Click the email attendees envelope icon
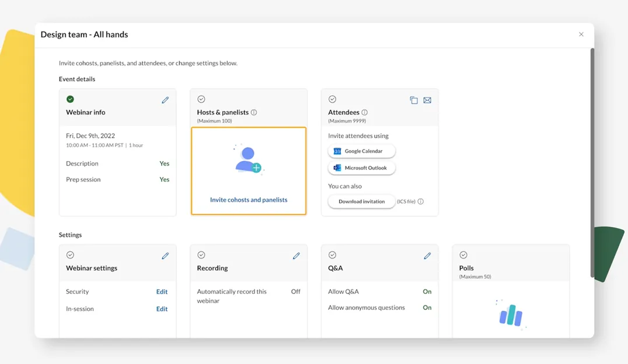Viewport: 628px width, 364px height. [427, 100]
